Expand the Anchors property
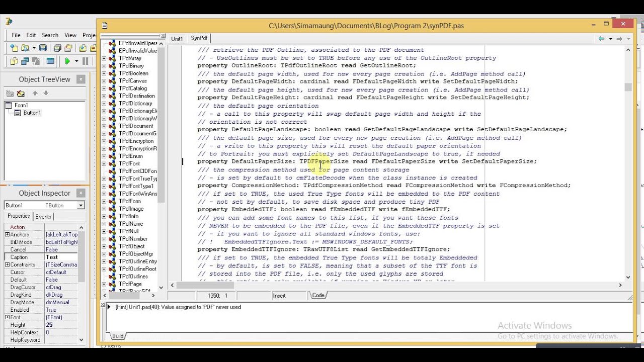Screen dimensions: 644x362 click(7, 234)
